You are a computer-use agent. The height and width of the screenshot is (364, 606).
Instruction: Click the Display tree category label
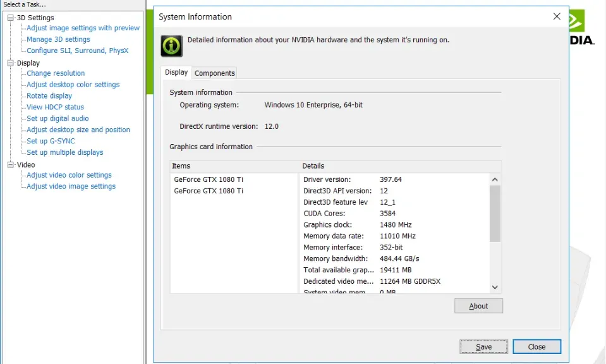(28, 63)
